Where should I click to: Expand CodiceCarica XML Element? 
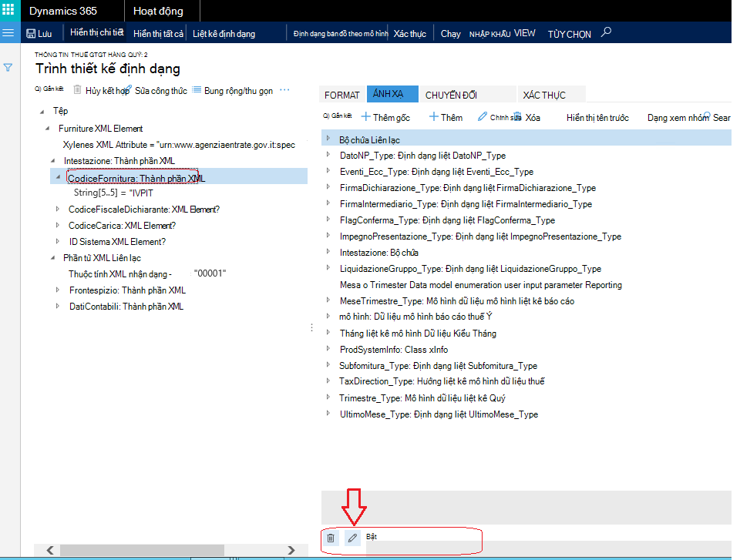58,225
